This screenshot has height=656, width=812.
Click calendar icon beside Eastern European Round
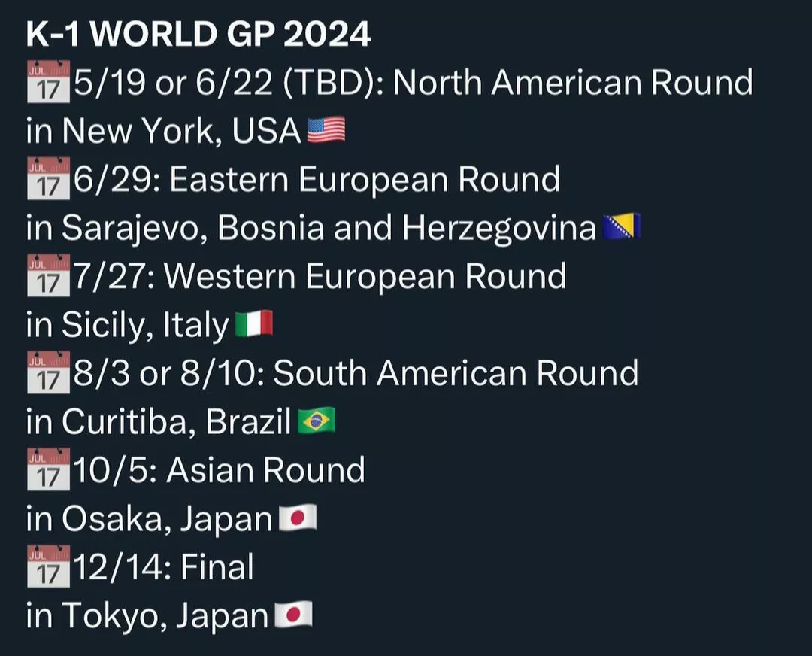click(48, 180)
